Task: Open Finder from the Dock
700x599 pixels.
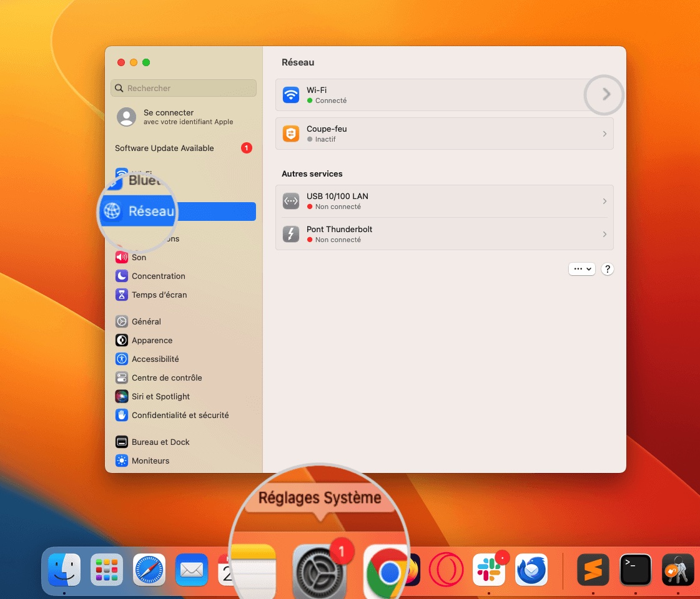Action: tap(64, 570)
